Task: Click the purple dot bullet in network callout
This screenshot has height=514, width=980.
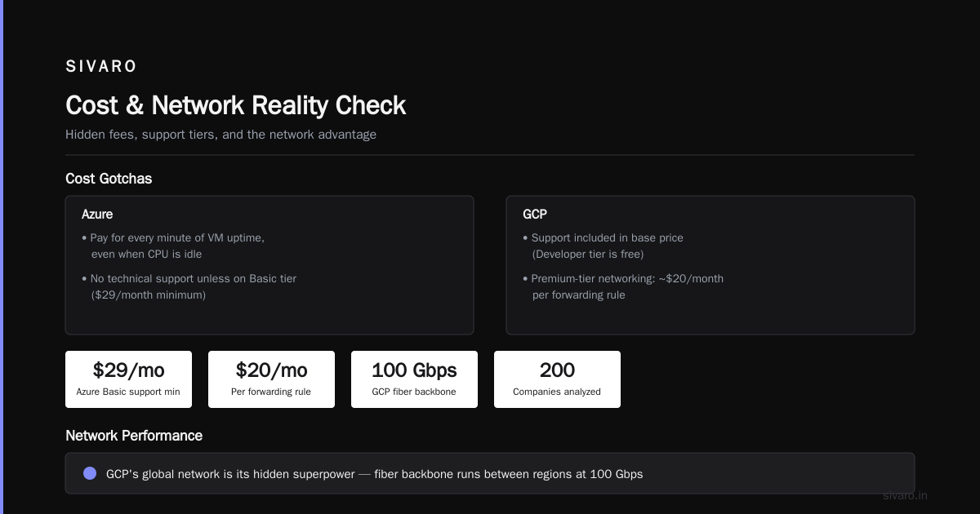Action: pos(90,473)
